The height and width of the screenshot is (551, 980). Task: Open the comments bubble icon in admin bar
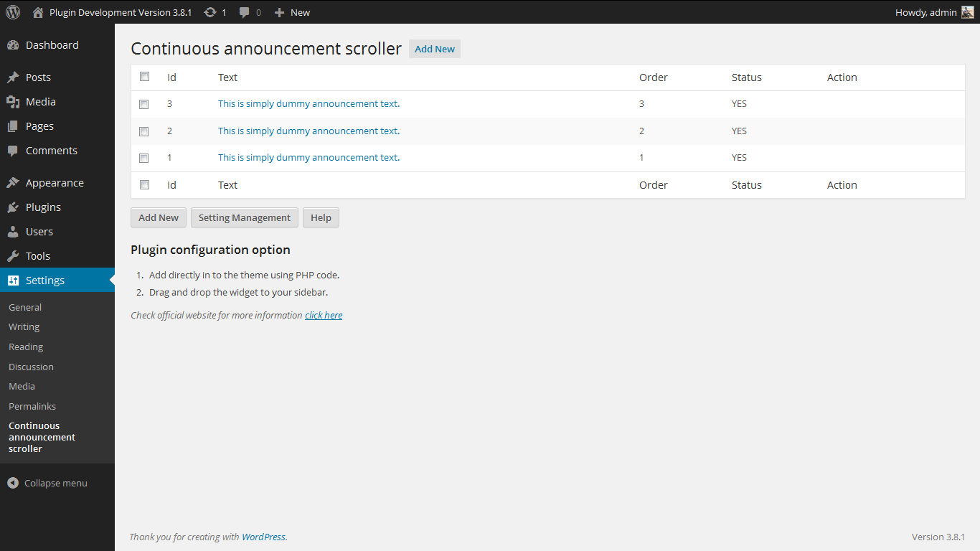coord(245,12)
